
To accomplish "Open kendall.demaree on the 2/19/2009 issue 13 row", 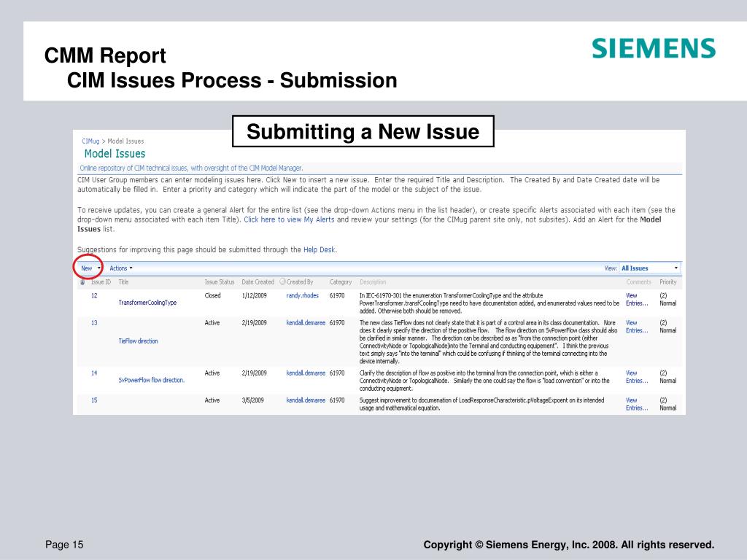I will pos(306,323).
